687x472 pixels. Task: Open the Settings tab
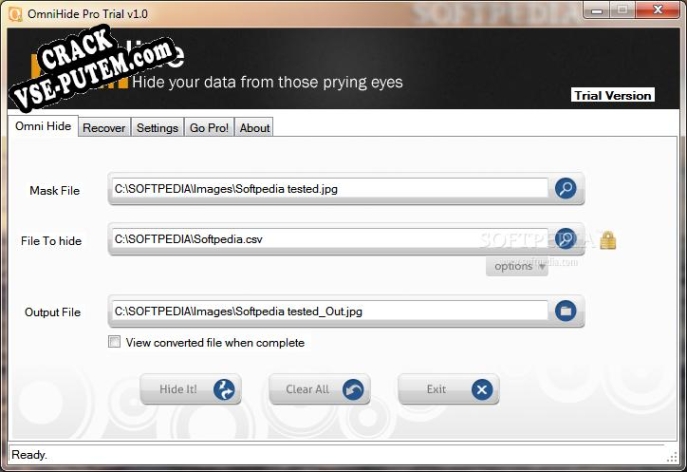tap(157, 128)
